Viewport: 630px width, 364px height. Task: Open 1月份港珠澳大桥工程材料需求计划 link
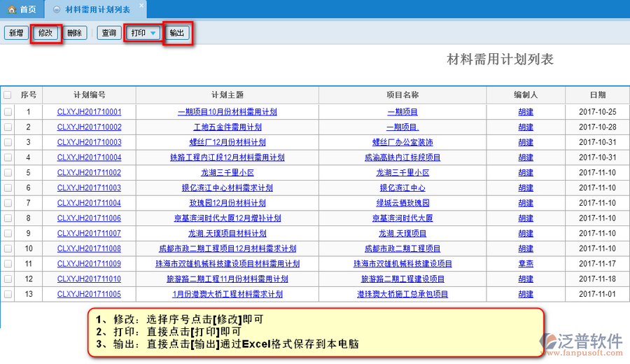tap(227, 294)
